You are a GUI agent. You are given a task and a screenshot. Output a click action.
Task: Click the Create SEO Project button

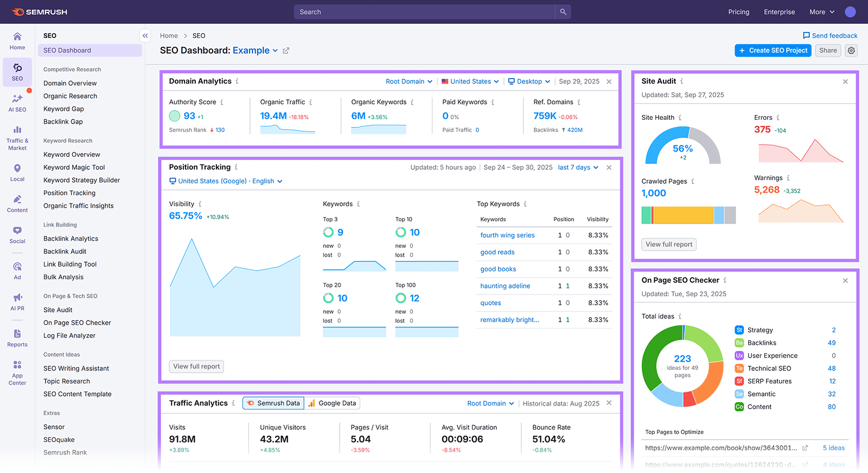773,50
